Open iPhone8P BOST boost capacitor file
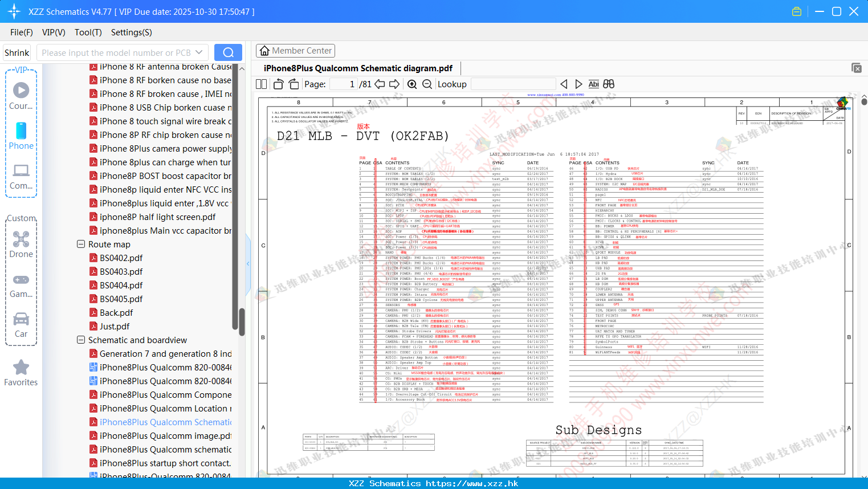This screenshot has height=489, width=868. [161, 176]
